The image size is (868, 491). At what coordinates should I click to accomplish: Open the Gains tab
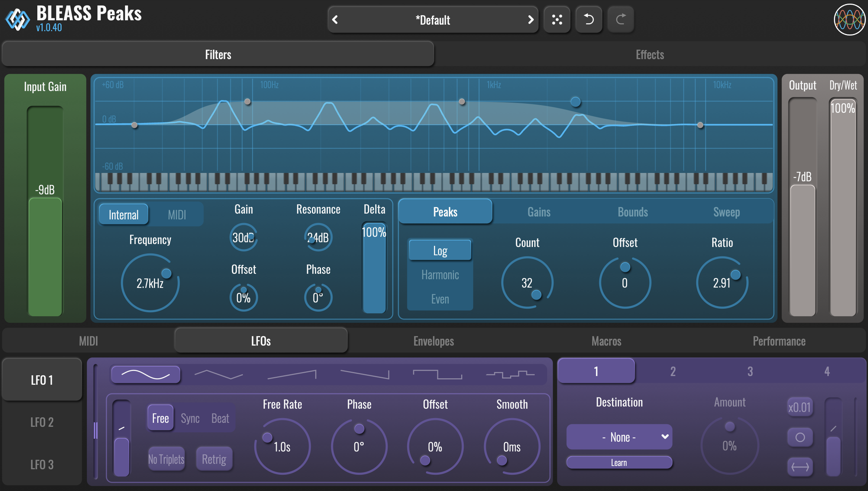(539, 212)
